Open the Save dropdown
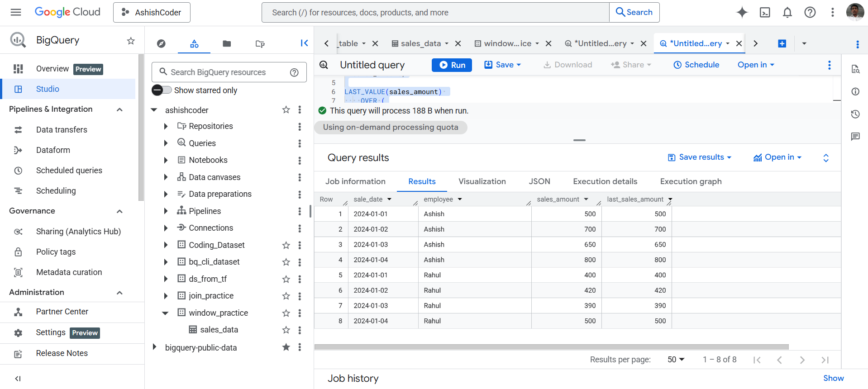This screenshot has height=389, width=868. [x=502, y=65]
